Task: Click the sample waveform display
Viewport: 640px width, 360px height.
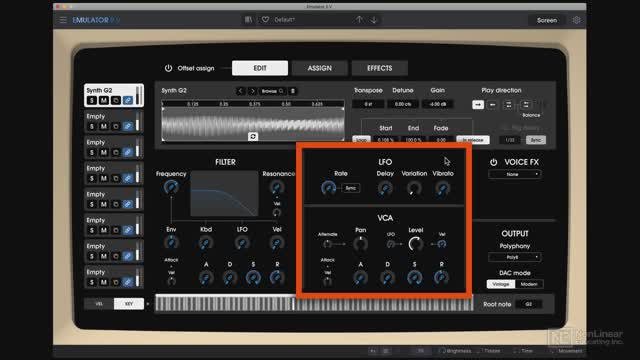Action: tap(253, 124)
